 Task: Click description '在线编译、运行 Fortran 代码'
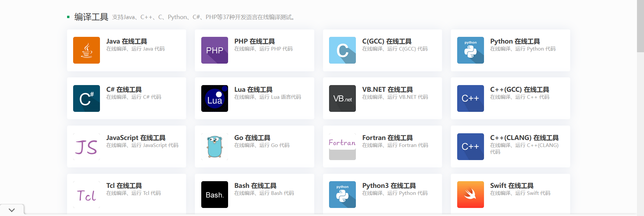point(395,145)
